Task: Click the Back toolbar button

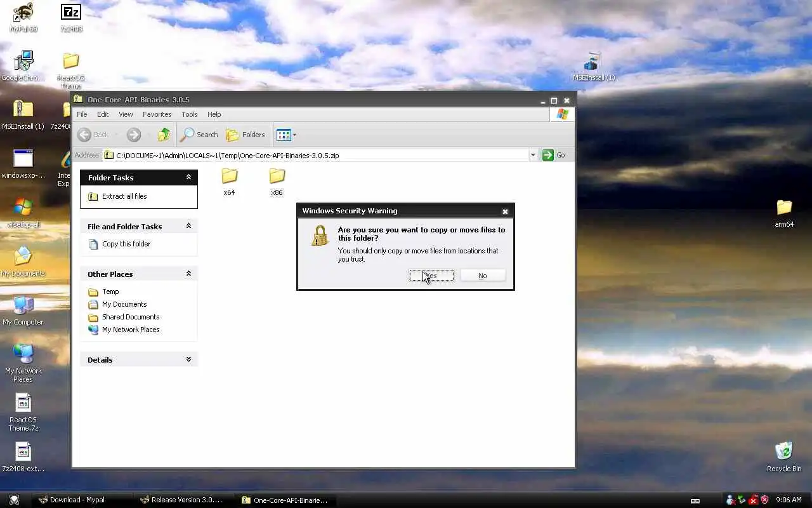Action: [93, 135]
